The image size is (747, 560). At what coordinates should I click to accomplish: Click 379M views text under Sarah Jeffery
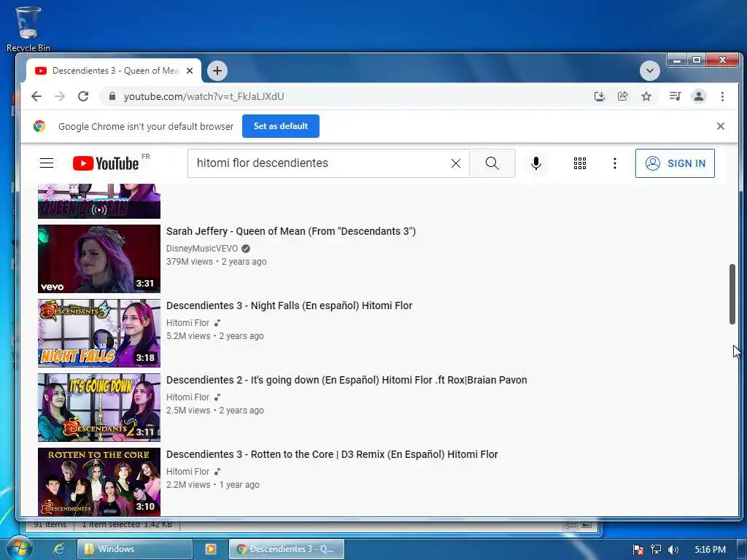coord(190,262)
